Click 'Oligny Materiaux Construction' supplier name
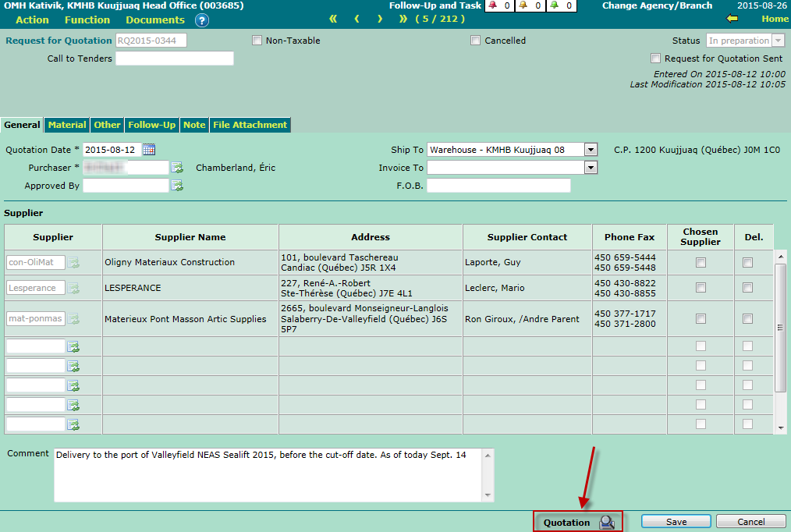Viewport: 791px width, 532px height. click(x=169, y=262)
